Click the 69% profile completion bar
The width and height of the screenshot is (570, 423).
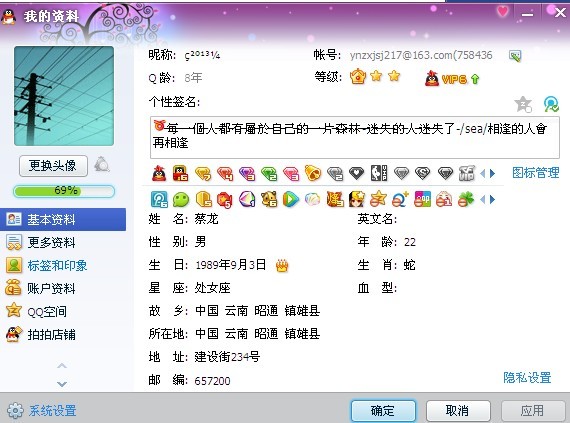pyautogui.click(x=64, y=191)
